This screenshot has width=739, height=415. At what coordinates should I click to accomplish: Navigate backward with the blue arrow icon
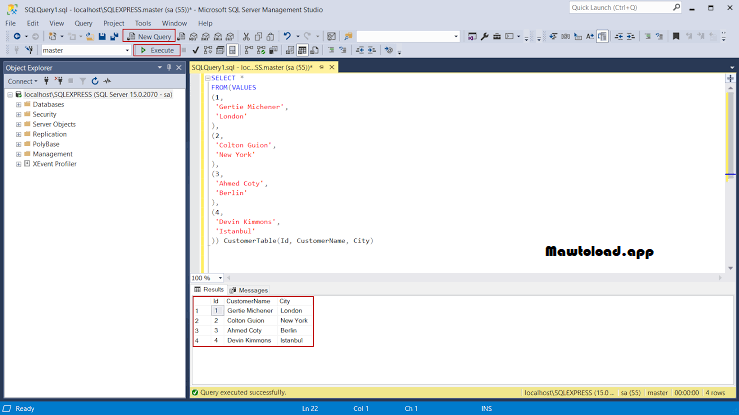click(x=16, y=36)
